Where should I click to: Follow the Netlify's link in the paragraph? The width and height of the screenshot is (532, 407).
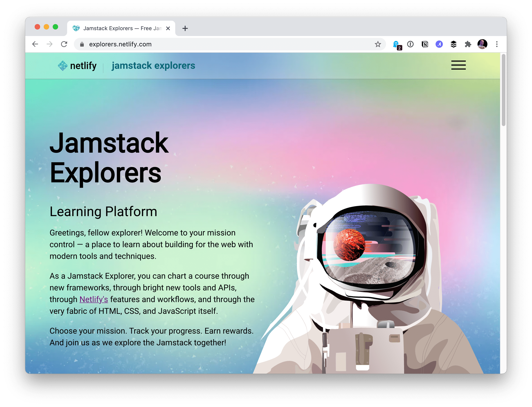pyautogui.click(x=93, y=299)
